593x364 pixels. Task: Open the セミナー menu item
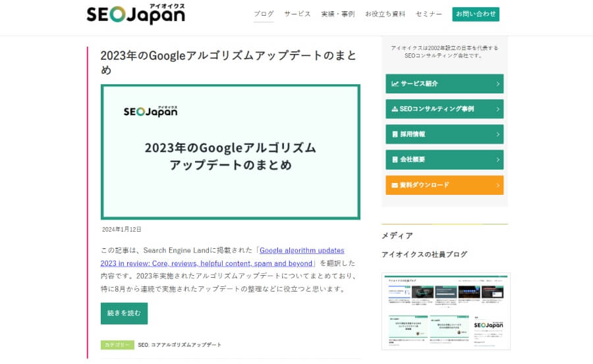(x=428, y=14)
